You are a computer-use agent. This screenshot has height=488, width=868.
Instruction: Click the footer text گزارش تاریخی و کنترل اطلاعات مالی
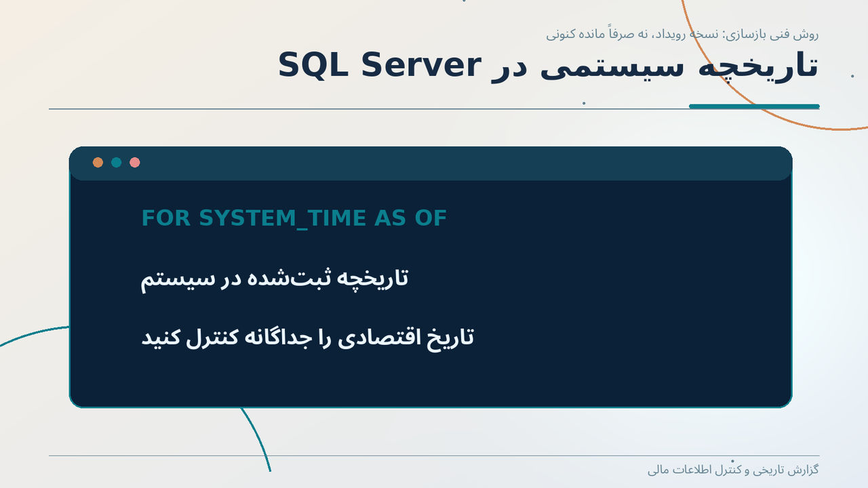733,469
